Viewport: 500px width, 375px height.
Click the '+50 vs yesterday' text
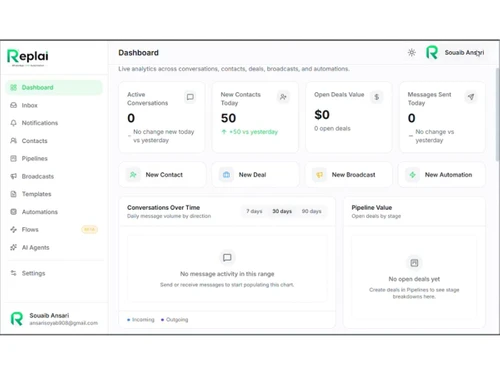pyautogui.click(x=253, y=132)
